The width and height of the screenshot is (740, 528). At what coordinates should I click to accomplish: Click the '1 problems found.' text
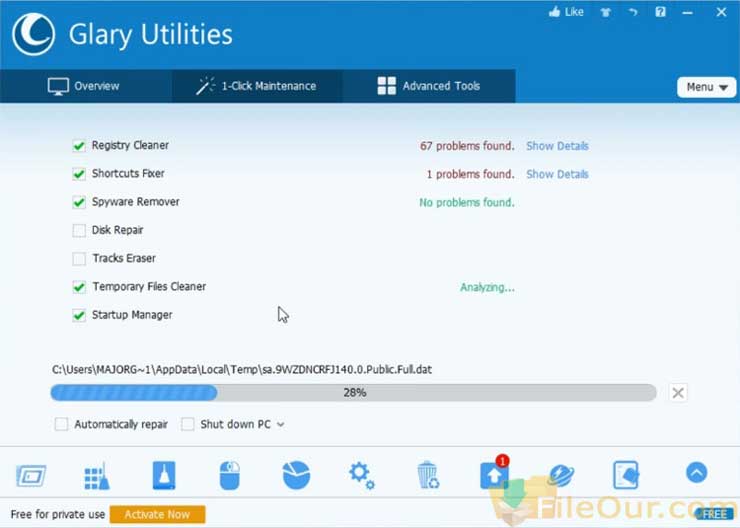[471, 175]
